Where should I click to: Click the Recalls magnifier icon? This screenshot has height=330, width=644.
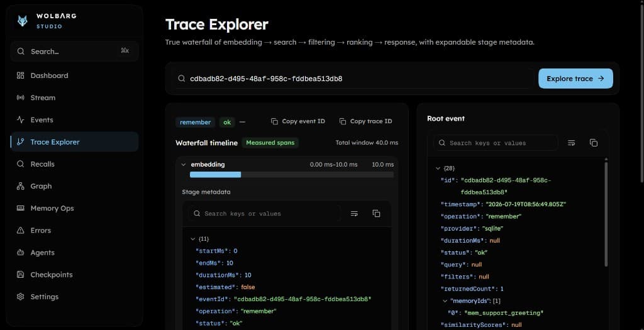point(21,164)
